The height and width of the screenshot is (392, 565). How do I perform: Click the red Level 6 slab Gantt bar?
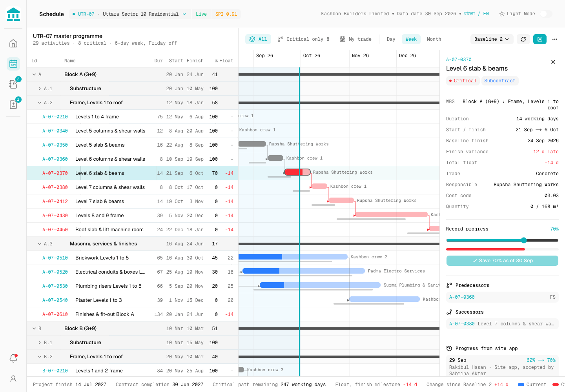pyautogui.click(x=297, y=172)
